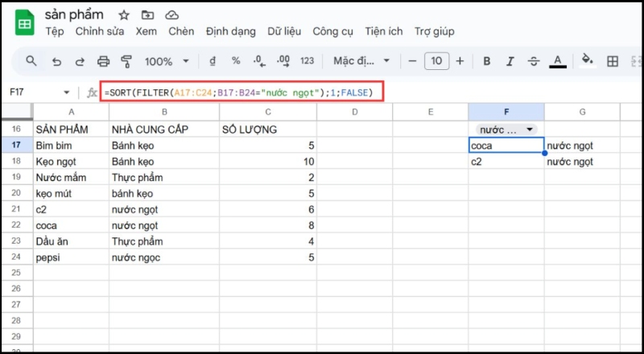Star the document sản phẩm
The width and height of the screenshot is (644, 354).
(124, 15)
